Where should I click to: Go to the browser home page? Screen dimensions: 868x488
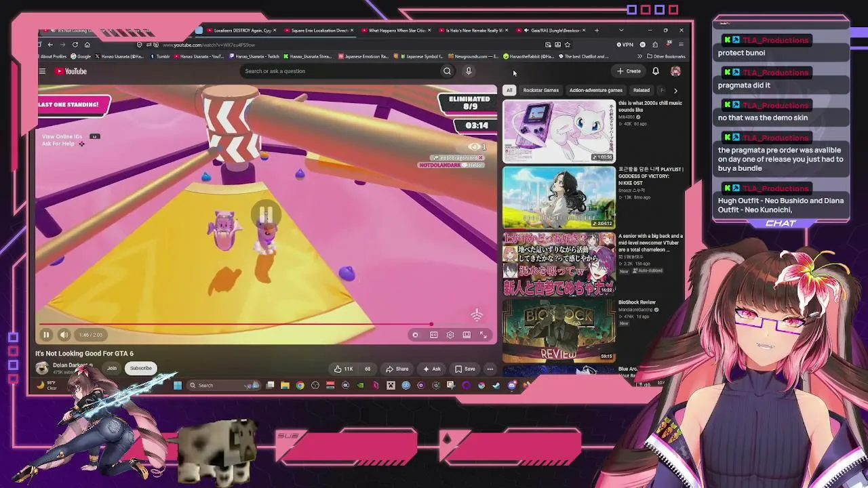point(87,45)
